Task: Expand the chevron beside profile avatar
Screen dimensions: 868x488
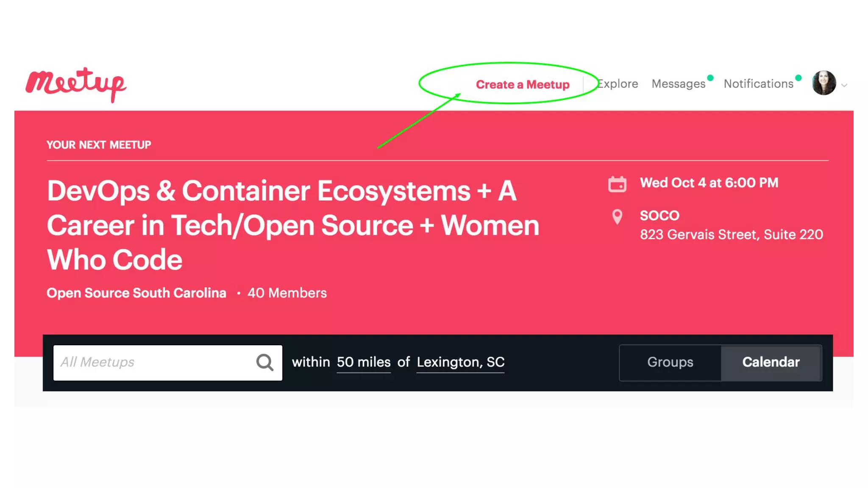Action: pyautogui.click(x=844, y=85)
